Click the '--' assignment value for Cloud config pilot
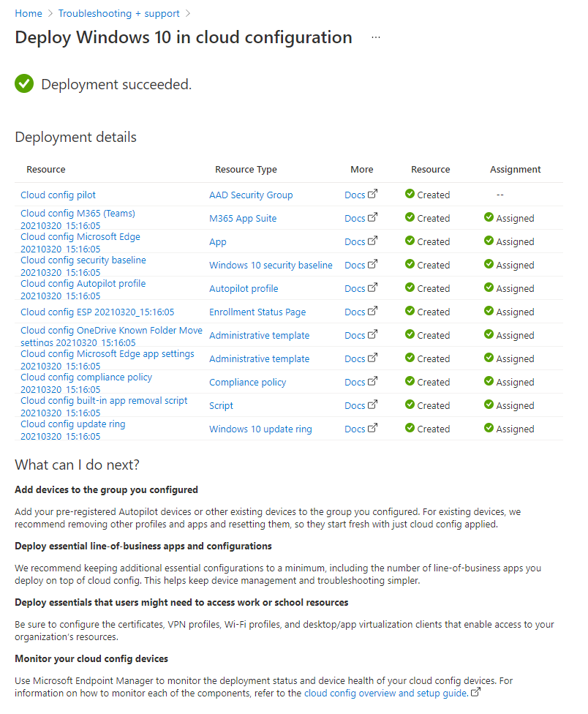Viewport: 588px width, 714px height. click(500, 195)
